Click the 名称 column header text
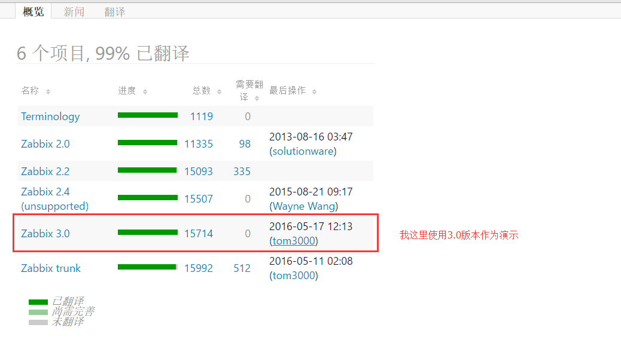This screenshot has width=621, height=364. pyautogui.click(x=30, y=91)
